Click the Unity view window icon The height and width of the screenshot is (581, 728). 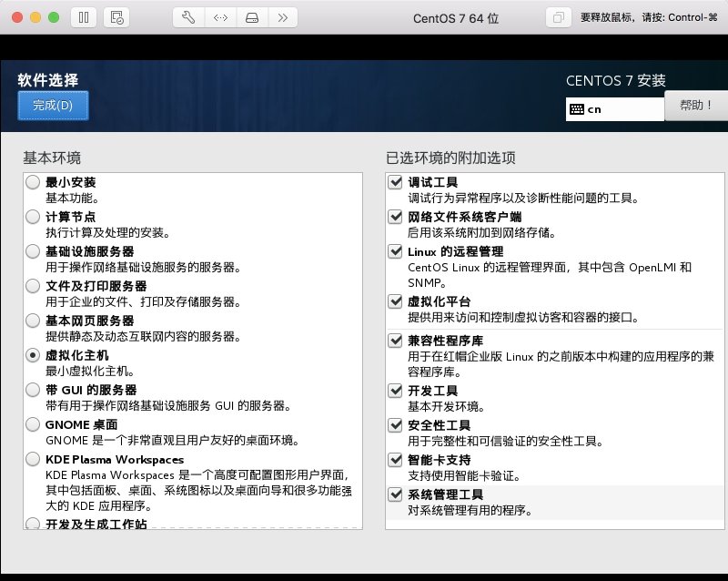click(558, 17)
